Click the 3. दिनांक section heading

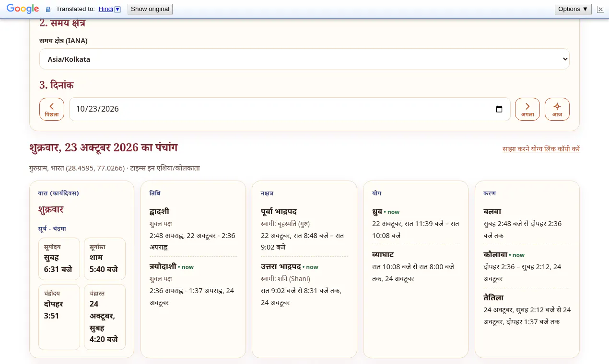(x=57, y=85)
